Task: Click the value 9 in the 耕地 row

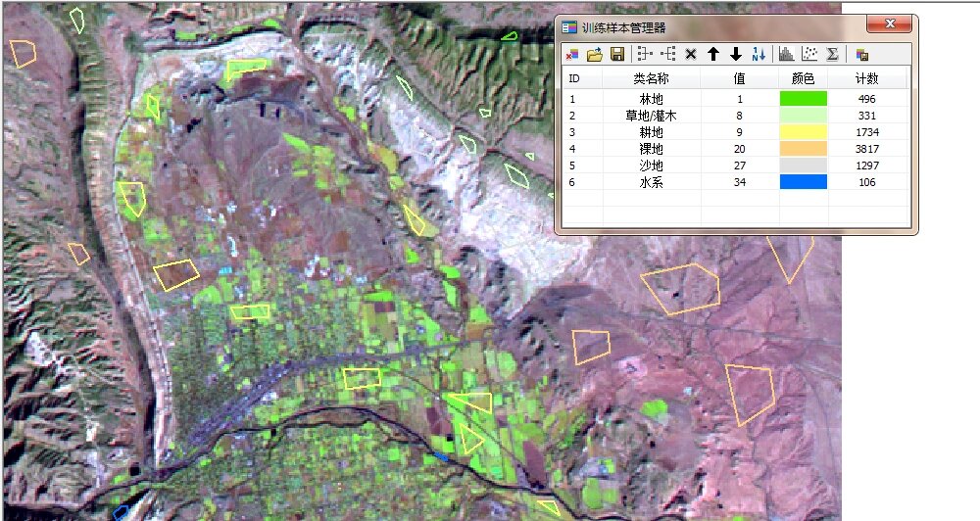Action: [x=739, y=132]
